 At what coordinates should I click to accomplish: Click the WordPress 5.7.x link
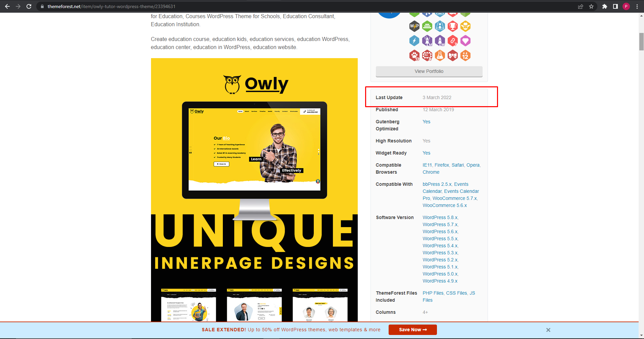pyautogui.click(x=440, y=224)
